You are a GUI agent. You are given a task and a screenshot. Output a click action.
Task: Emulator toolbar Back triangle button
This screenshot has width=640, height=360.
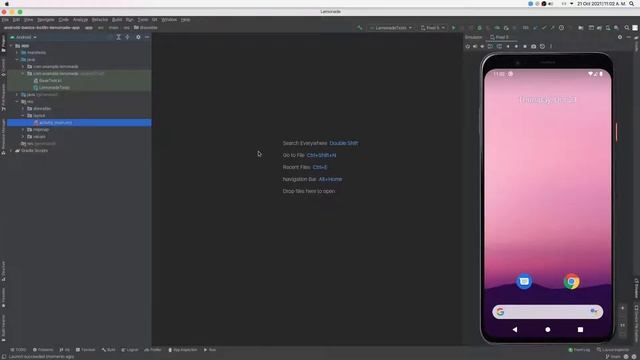pyautogui.click(x=508, y=47)
